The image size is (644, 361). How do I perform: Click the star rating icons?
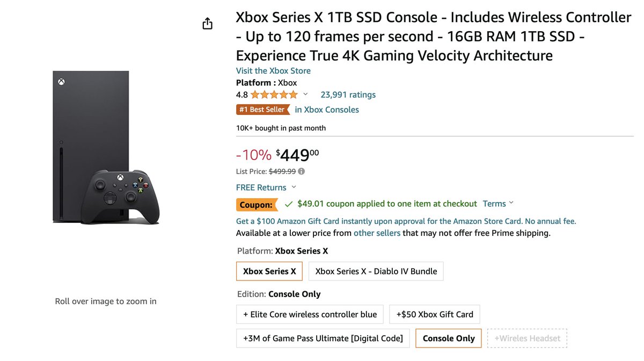coord(274,95)
